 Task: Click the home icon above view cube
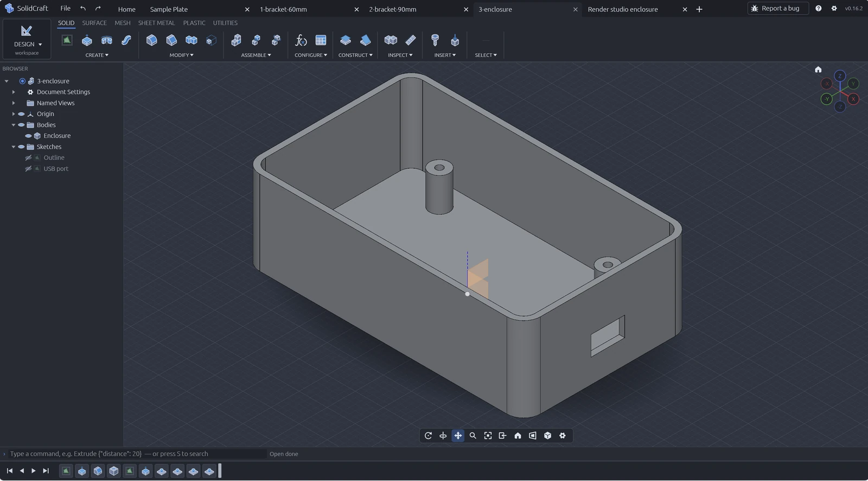pyautogui.click(x=818, y=69)
